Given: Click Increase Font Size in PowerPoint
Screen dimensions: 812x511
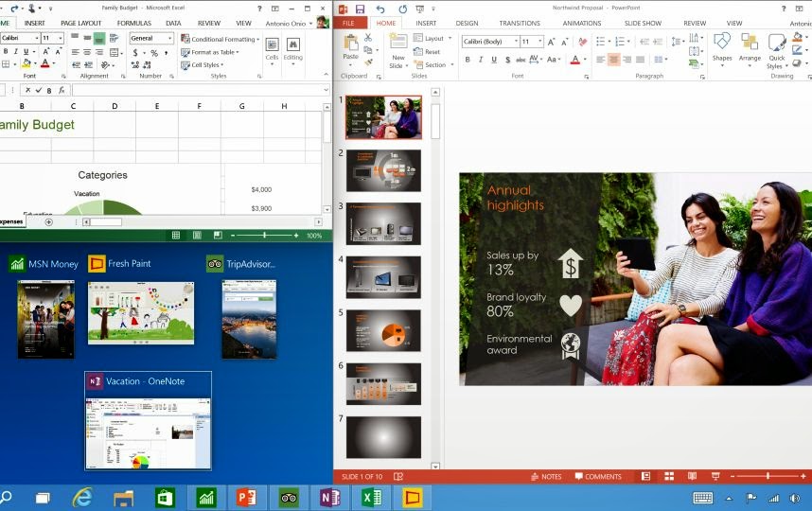Looking at the screenshot, I should (x=551, y=42).
